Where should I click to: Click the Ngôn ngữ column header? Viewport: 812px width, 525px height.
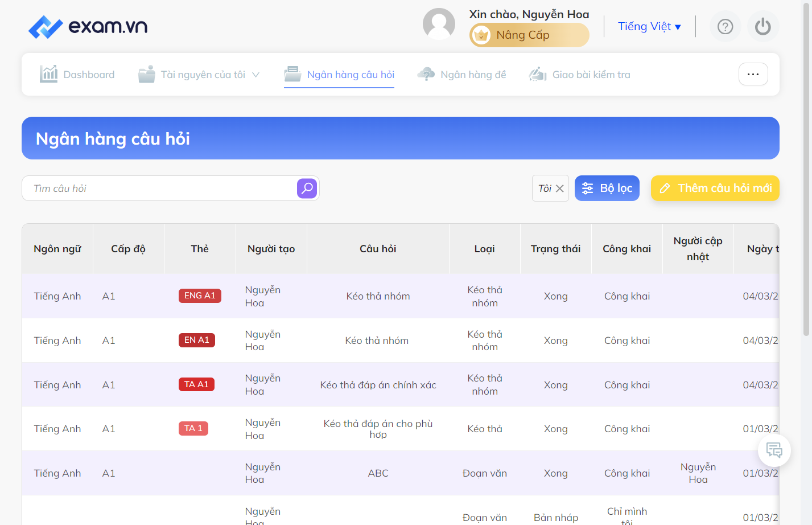point(57,249)
